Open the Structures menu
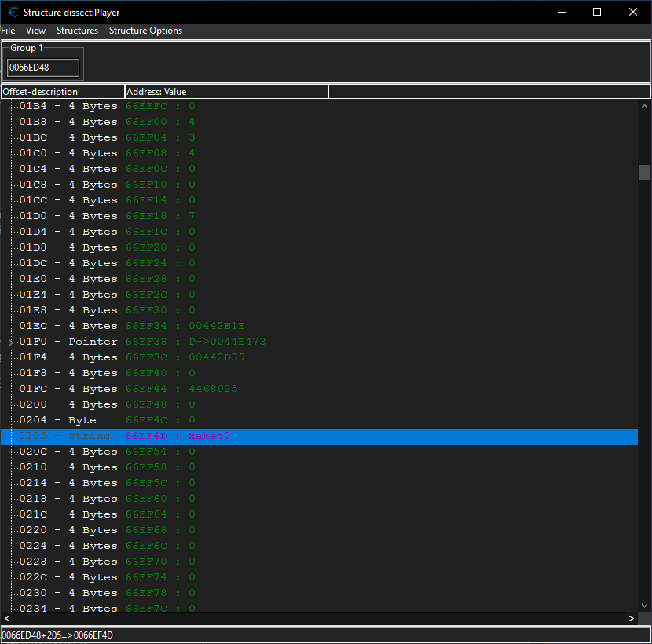This screenshot has height=644, width=652. click(x=77, y=31)
